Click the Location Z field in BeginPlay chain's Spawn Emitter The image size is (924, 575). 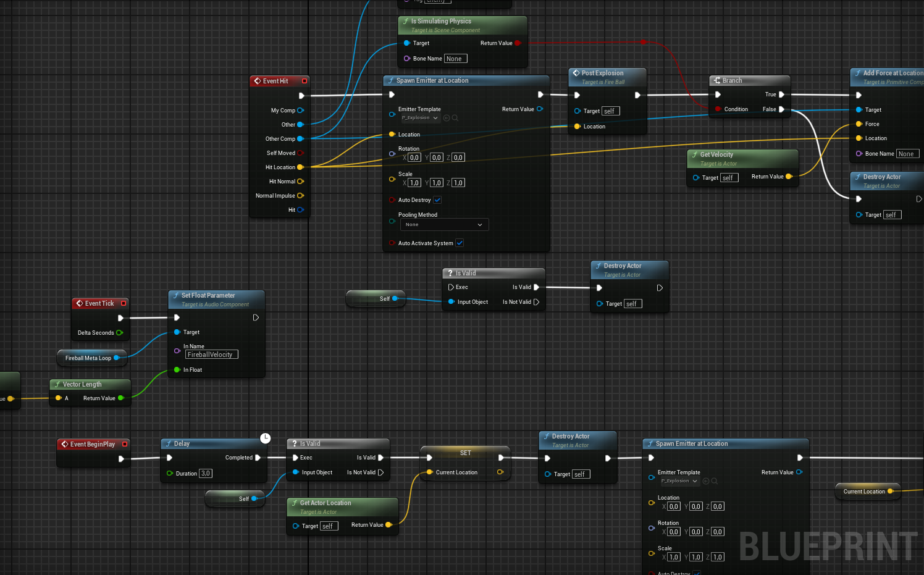pos(718,506)
